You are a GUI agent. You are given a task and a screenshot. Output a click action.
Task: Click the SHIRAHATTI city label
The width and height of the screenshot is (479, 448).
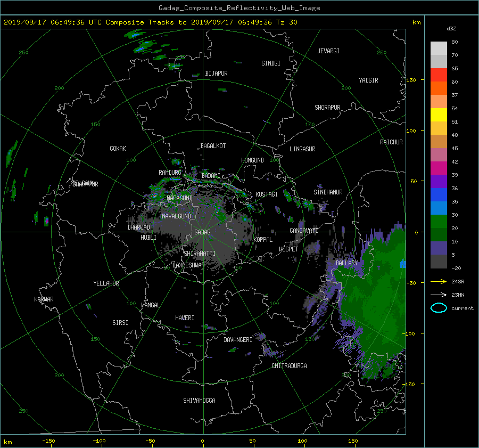200,254
